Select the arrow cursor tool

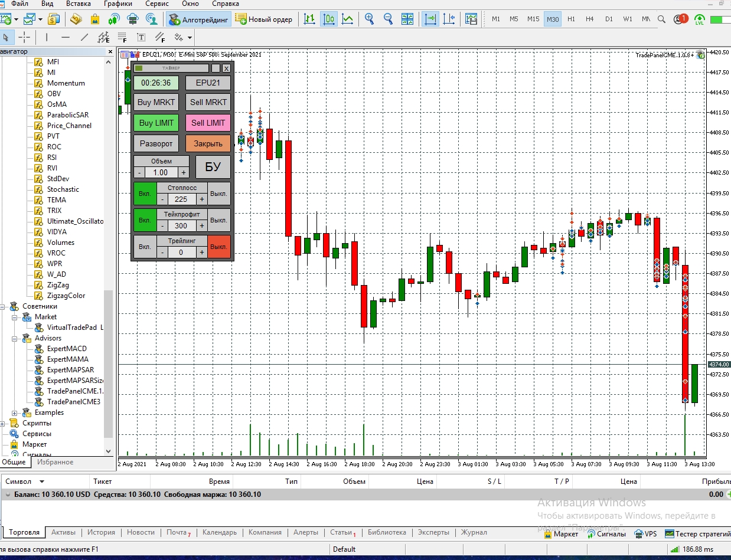[6, 37]
